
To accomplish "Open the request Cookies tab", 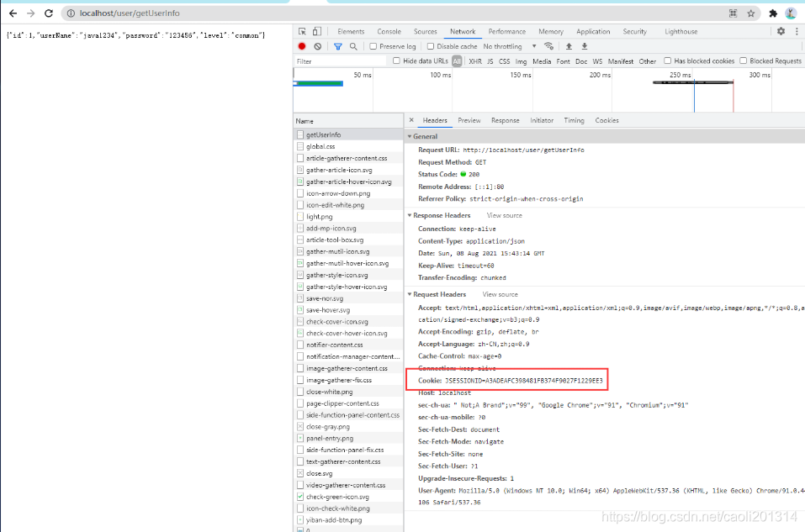I will [x=606, y=120].
